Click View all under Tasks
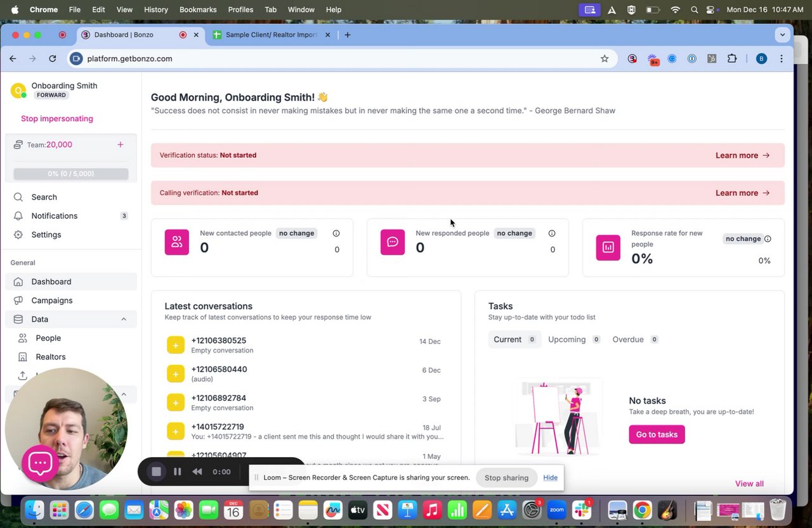The height and width of the screenshot is (528, 812). 749,484
